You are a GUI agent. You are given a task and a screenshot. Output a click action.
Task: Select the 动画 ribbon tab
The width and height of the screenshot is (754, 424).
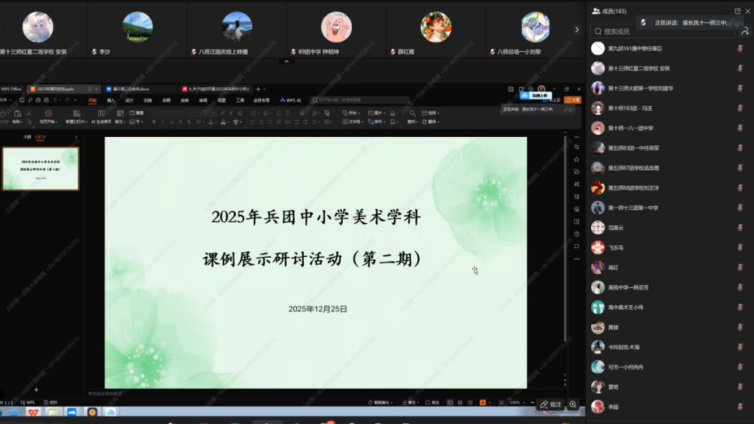(166, 100)
